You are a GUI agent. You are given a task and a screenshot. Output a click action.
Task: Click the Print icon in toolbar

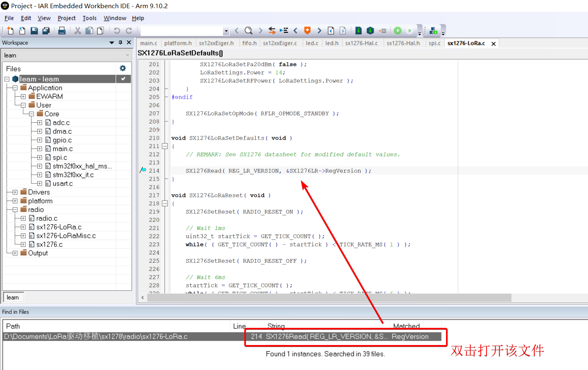(x=62, y=31)
